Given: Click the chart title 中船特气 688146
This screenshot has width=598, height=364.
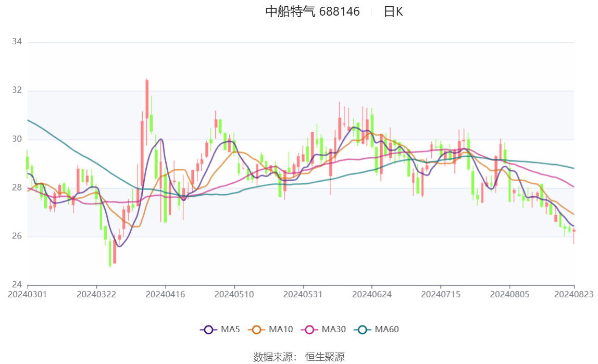Looking at the screenshot, I should point(313,11).
